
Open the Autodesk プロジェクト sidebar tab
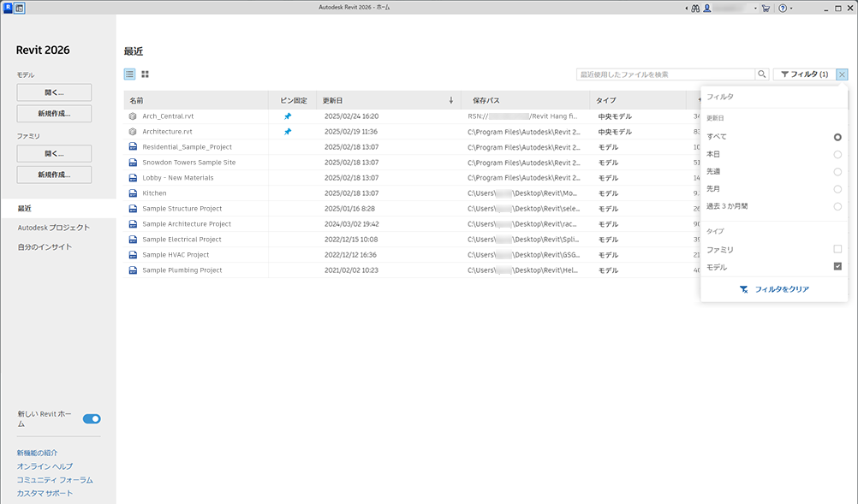[54, 228]
